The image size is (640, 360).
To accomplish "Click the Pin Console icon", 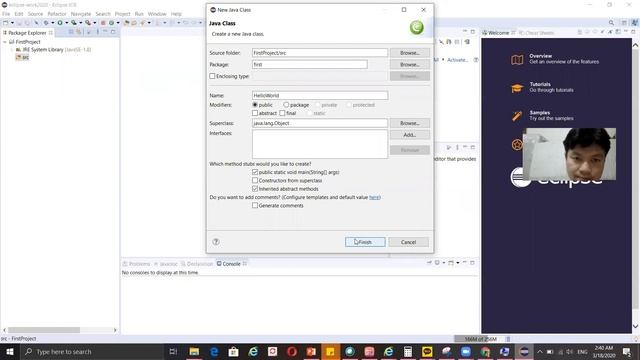I will (x=429, y=263).
